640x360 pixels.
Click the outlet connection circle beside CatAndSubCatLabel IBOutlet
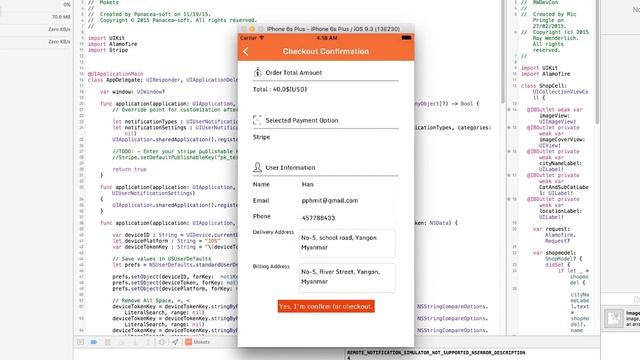coord(509,175)
